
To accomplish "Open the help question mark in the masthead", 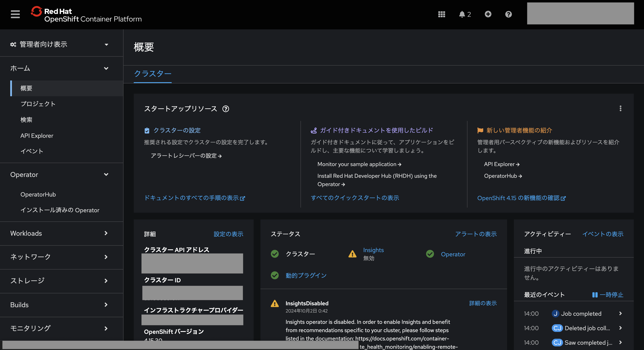I will pyautogui.click(x=508, y=14).
